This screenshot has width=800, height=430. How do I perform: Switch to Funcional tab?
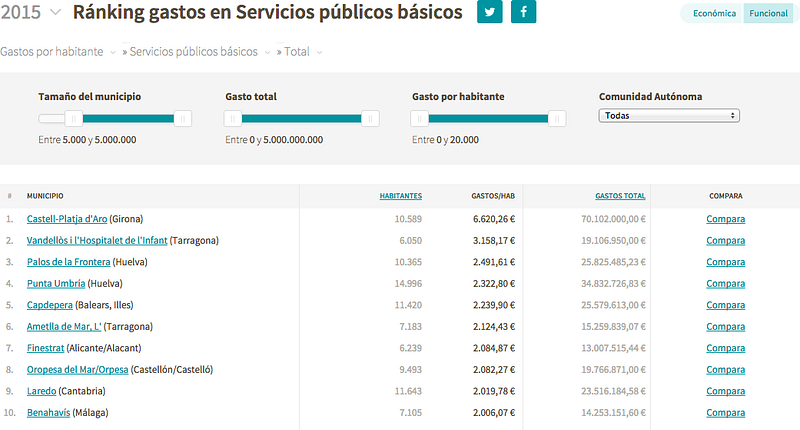click(x=768, y=13)
